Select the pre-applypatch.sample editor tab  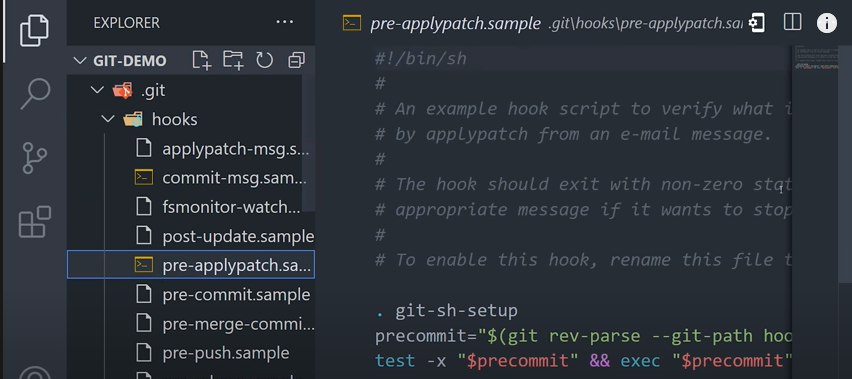click(x=455, y=24)
